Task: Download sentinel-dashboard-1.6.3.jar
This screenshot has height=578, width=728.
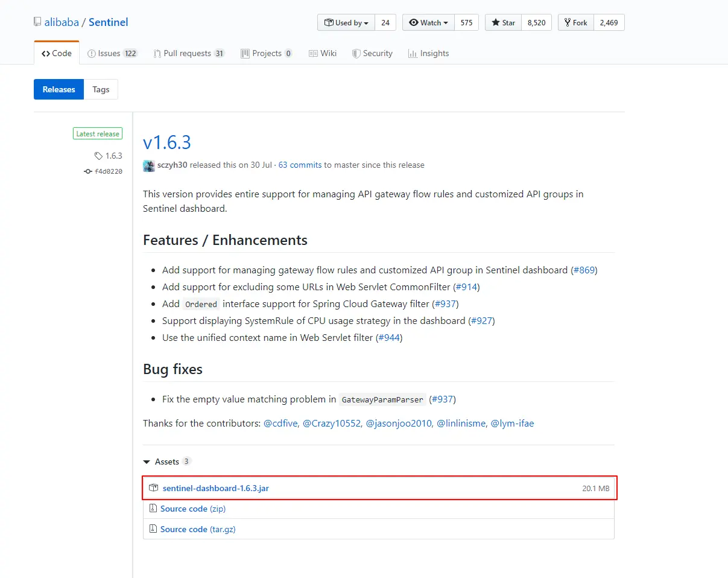Action: [x=215, y=488]
